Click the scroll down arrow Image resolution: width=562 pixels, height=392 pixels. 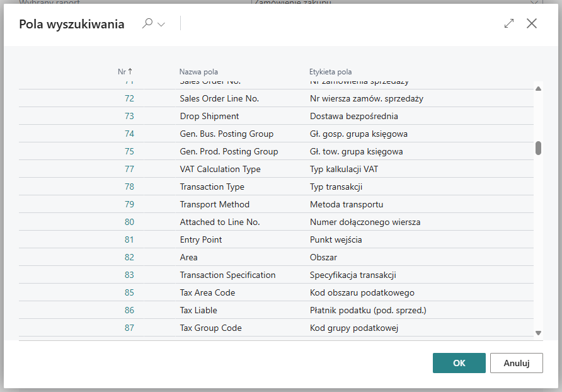point(538,333)
